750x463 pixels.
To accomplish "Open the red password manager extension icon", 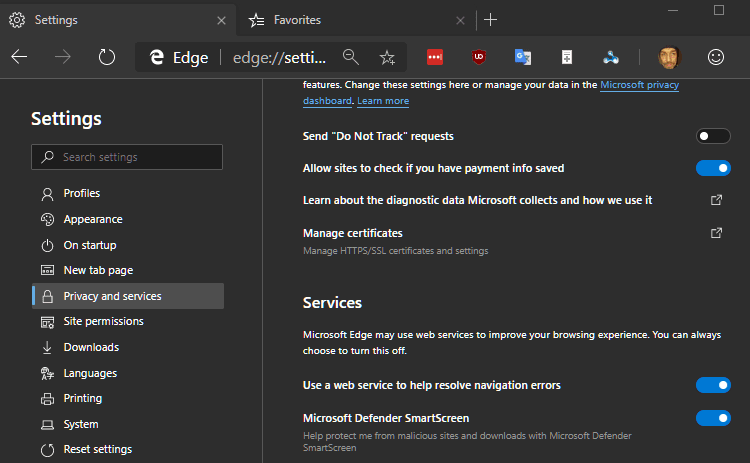I will (x=435, y=57).
